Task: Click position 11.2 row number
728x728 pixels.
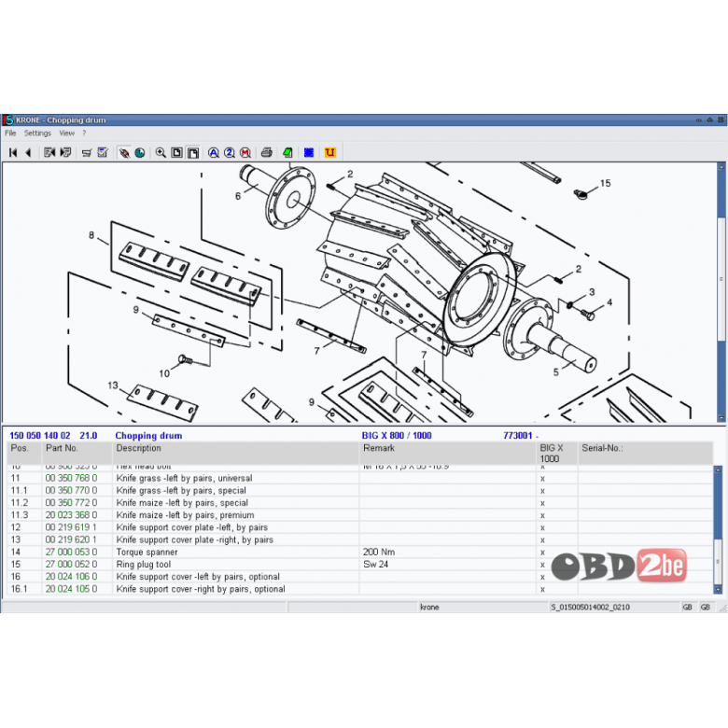Action: pos(19,503)
